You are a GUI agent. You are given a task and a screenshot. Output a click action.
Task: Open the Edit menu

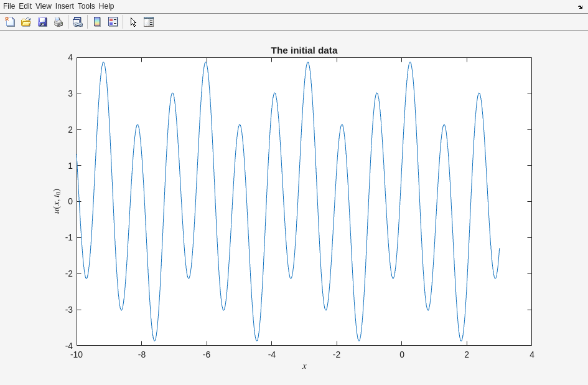click(25, 6)
